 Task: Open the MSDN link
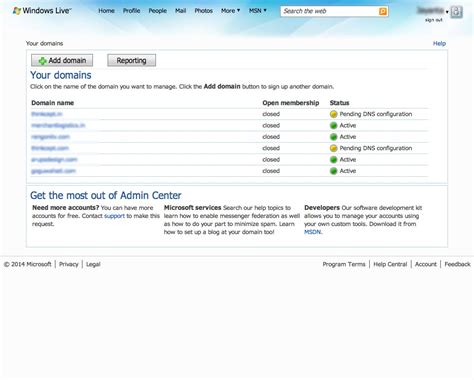pyautogui.click(x=312, y=232)
